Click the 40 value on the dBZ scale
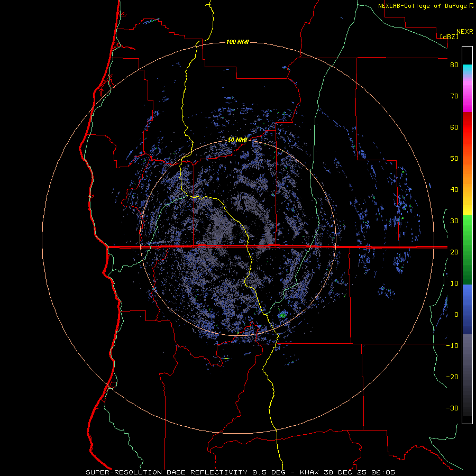Viewport: 476px width, 476px height. pyautogui.click(x=454, y=190)
